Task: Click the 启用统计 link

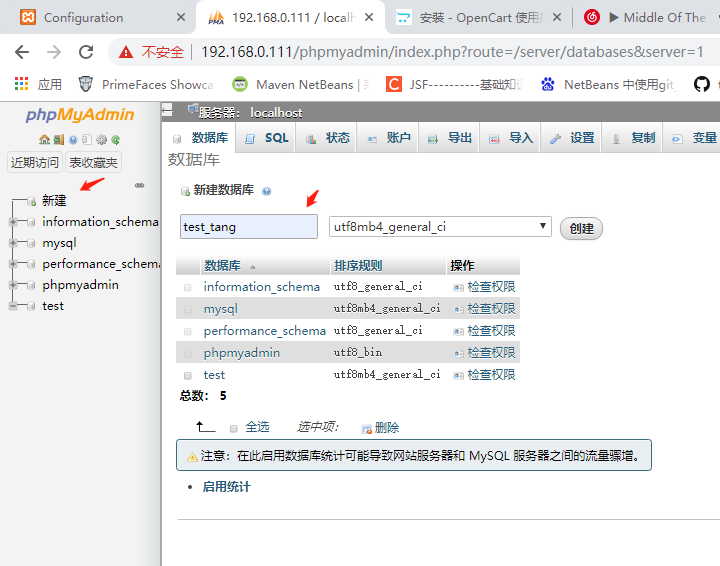Action: [x=226, y=487]
